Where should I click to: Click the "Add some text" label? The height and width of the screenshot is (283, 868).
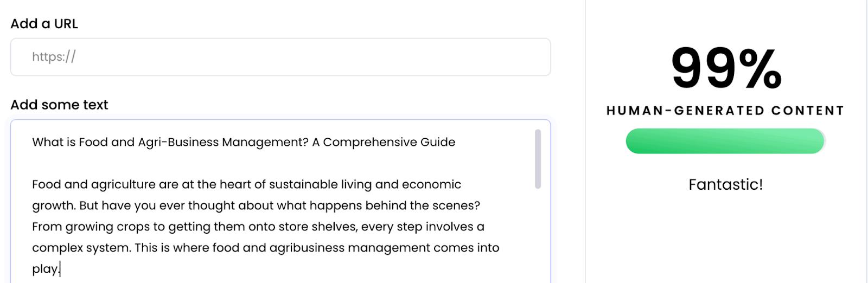coord(59,105)
